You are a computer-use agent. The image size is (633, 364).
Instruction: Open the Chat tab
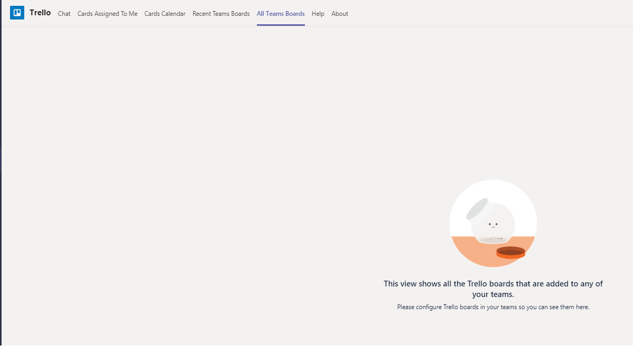click(64, 14)
